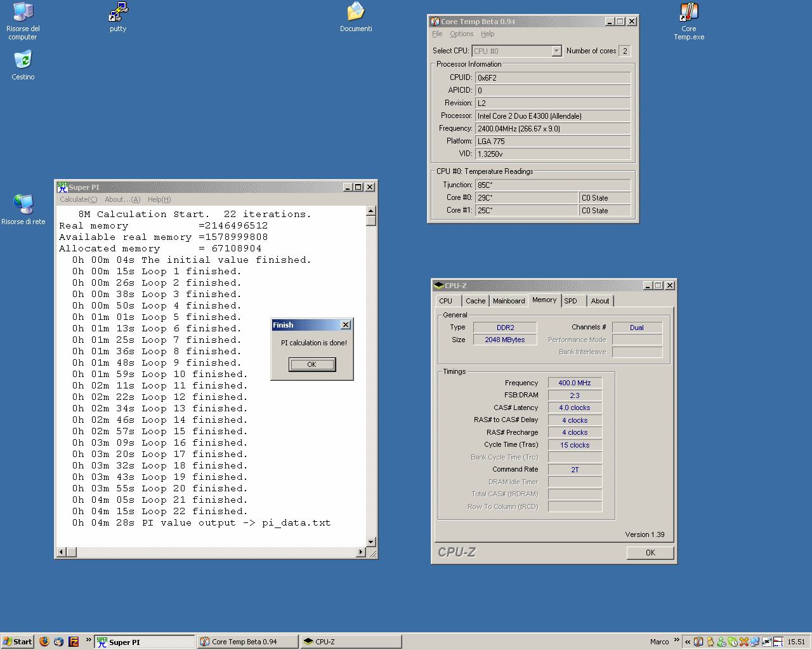Open Options menu in Core Temp
Screen dimensions: 812x650
(462, 34)
